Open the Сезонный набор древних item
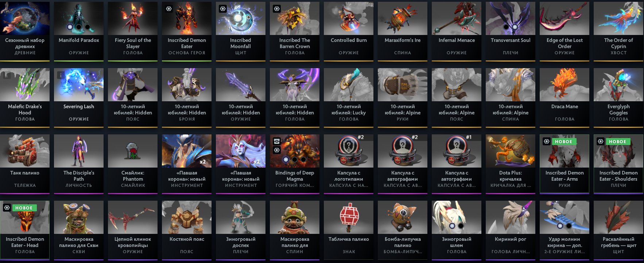 tap(25, 31)
